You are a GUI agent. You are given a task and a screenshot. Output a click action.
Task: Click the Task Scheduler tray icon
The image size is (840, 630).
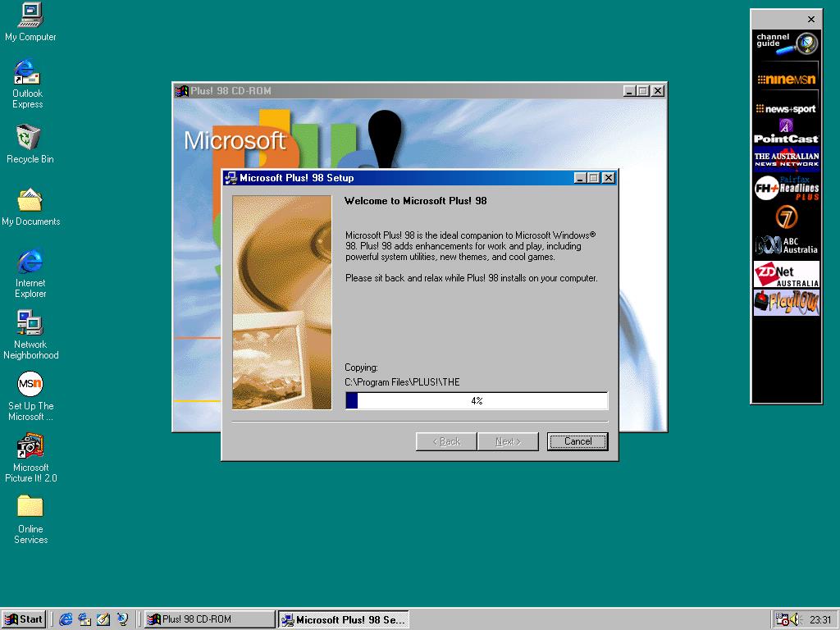coord(782,619)
